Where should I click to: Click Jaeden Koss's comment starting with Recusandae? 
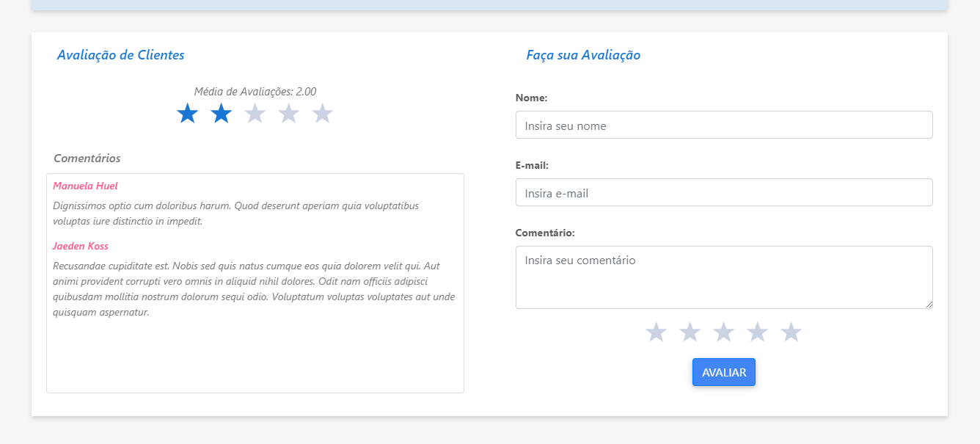pyautogui.click(x=254, y=289)
